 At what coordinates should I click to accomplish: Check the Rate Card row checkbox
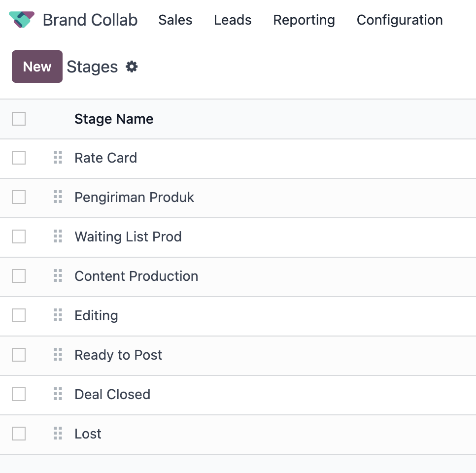[19, 158]
